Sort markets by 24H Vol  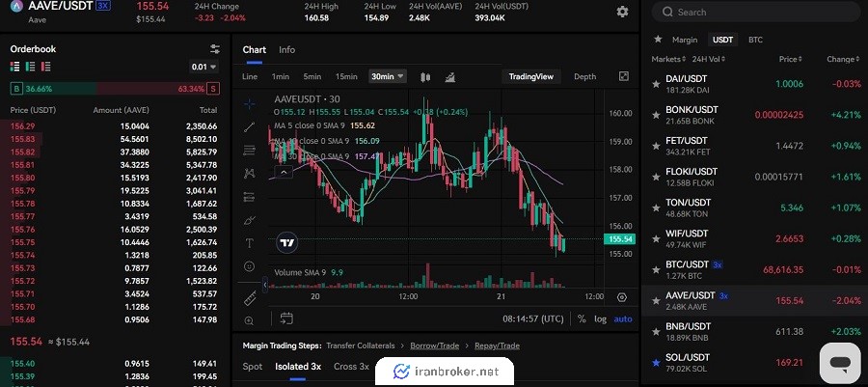(x=709, y=59)
